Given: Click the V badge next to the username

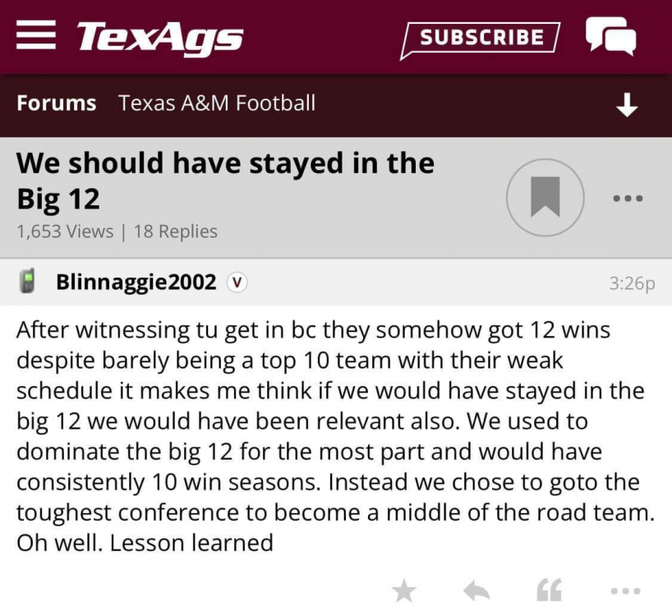Looking at the screenshot, I should 237,283.
